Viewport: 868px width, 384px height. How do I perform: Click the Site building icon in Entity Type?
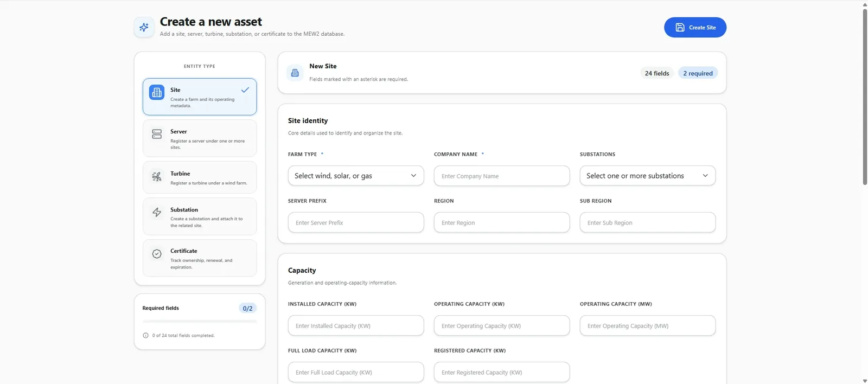157,92
